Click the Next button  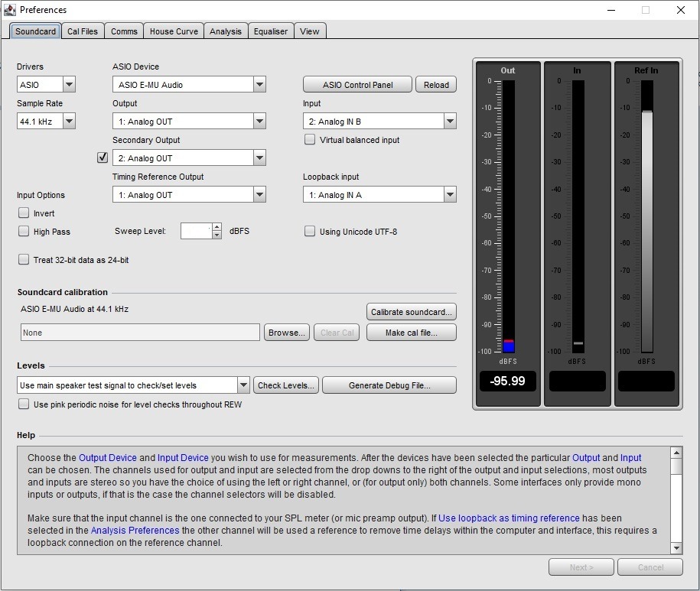(x=581, y=567)
